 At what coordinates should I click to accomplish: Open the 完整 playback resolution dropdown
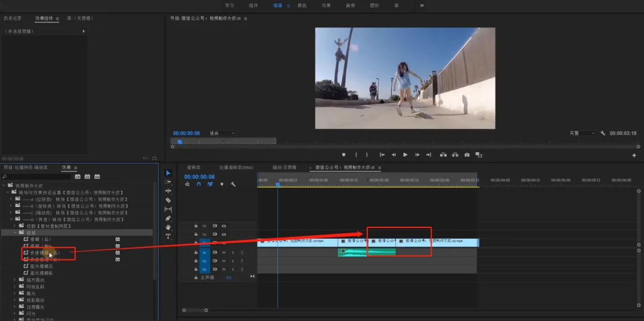(581, 133)
